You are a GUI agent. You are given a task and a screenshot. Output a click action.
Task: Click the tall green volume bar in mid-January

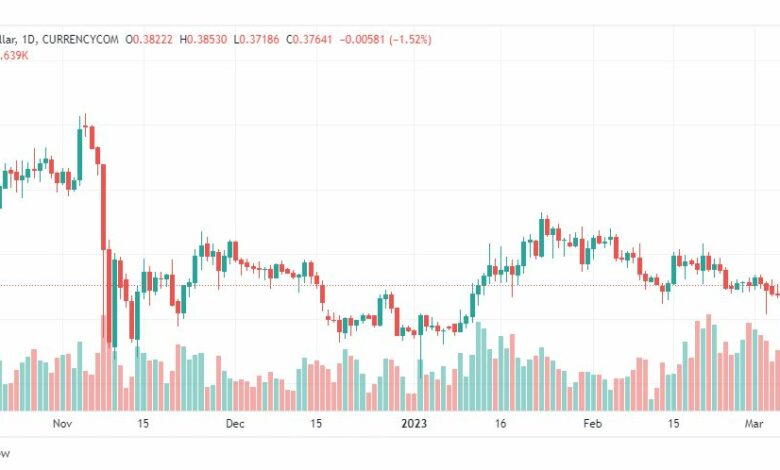click(479, 367)
